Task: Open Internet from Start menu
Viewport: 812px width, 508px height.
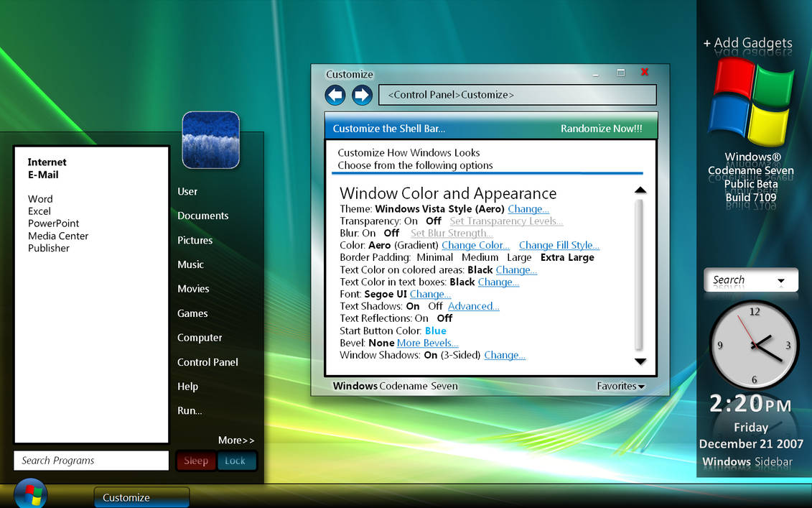Action: [47, 162]
